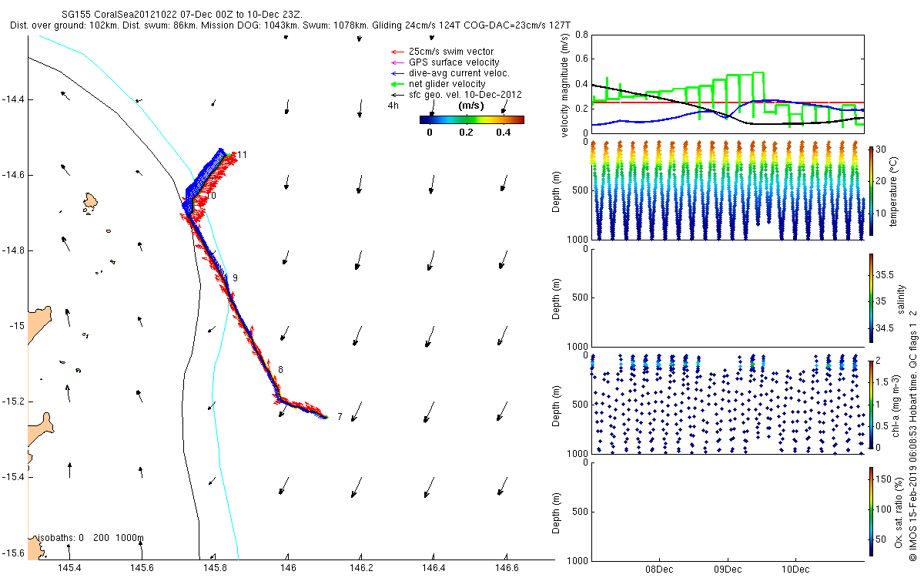
Task: Click the '-15' latitude tick label
Action: click(x=18, y=326)
